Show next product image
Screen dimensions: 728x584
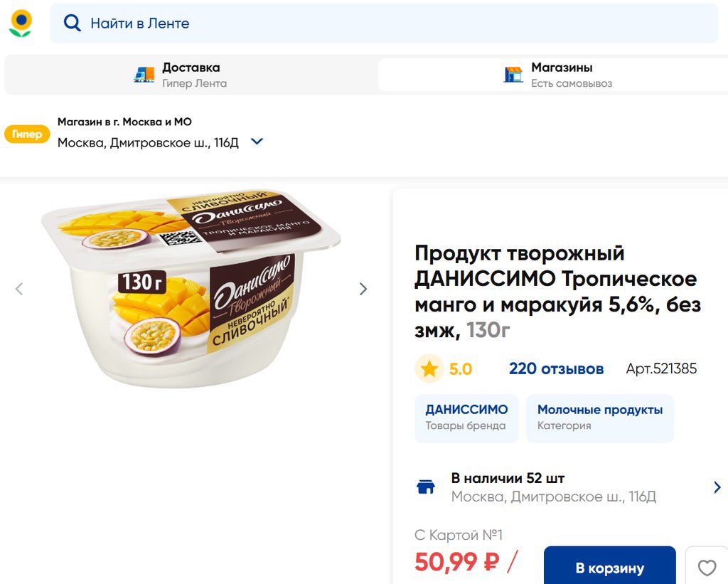tap(363, 289)
